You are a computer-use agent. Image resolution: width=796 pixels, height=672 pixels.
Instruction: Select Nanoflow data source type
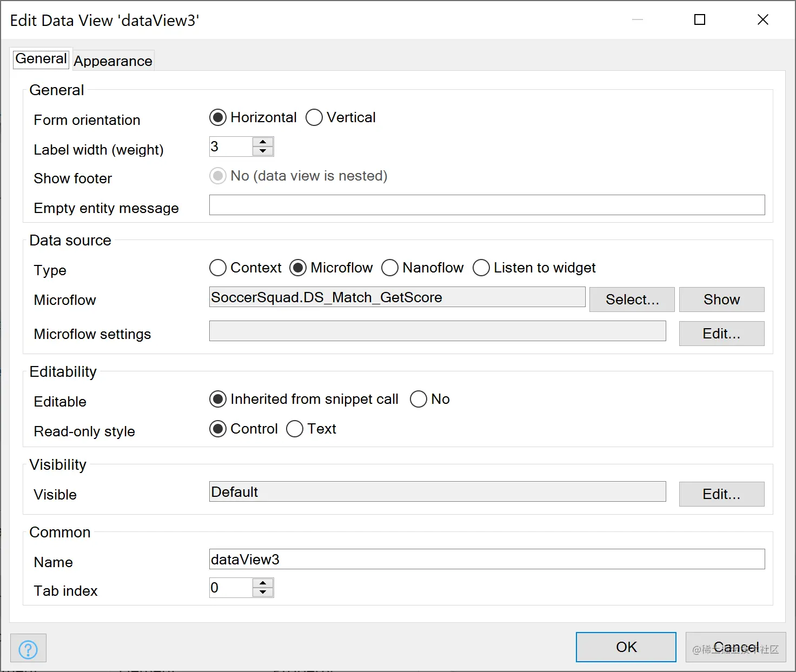point(390,268)
